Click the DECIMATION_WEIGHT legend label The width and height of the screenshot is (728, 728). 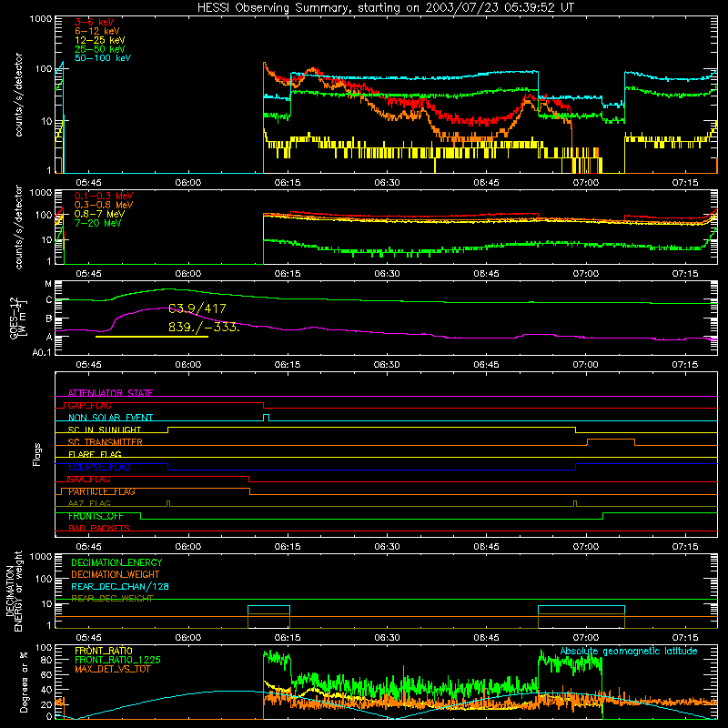[116, 574]
